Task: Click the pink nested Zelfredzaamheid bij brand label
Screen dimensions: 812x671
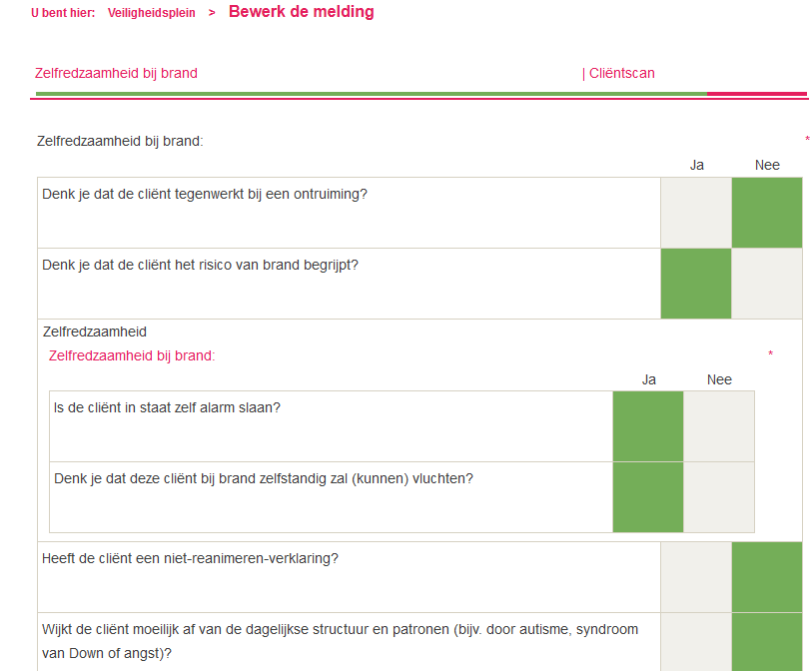Action: coord(132,355)
